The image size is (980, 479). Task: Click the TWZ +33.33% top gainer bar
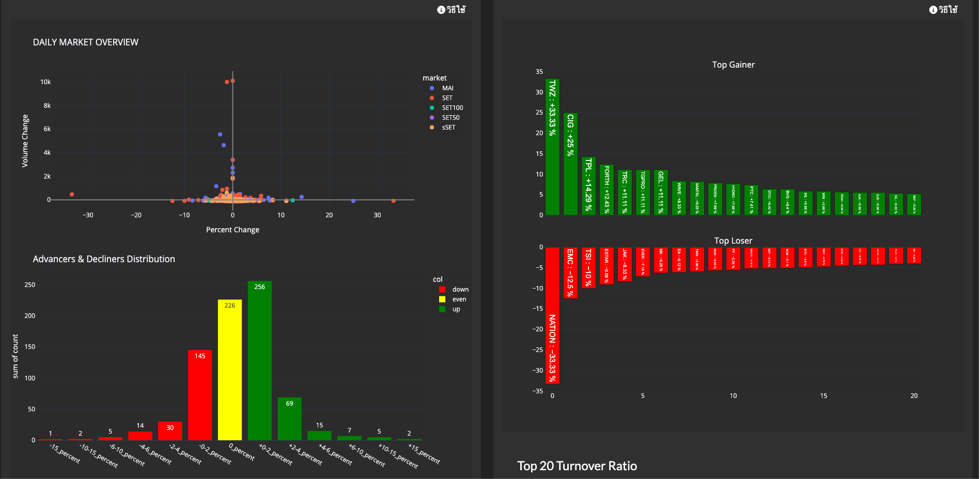point(552,147)
